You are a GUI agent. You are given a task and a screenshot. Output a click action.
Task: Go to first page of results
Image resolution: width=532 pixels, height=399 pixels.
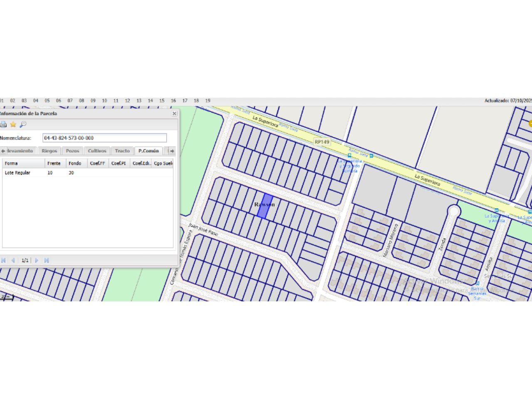coord(3,260)
